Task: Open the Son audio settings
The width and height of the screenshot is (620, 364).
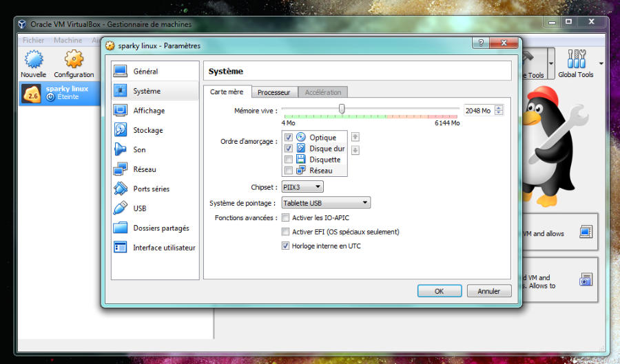Action: click(x=155, y=149)
